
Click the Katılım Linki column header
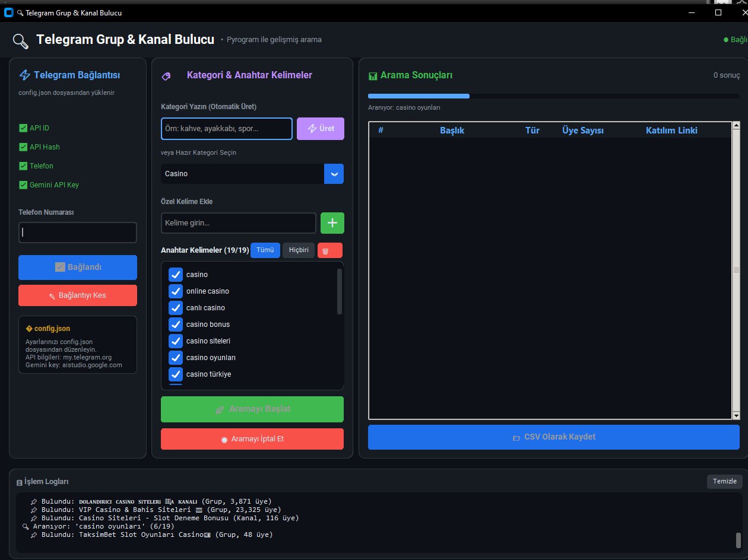pyautogui.click(x=671, y=131)
